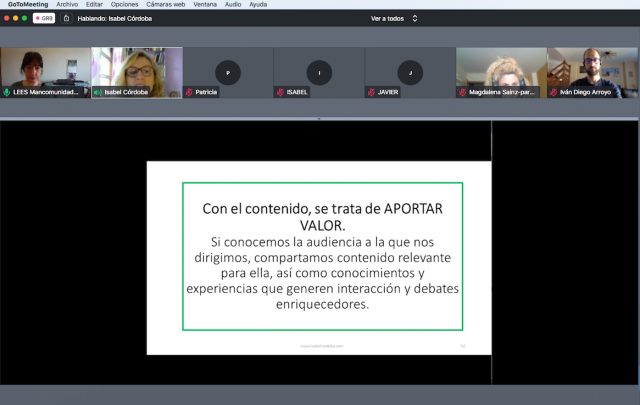Open the Audio menu in menu bar
The width and height of the screenshot is (640, 405).
pyautogui.click(x=232, y=4)
